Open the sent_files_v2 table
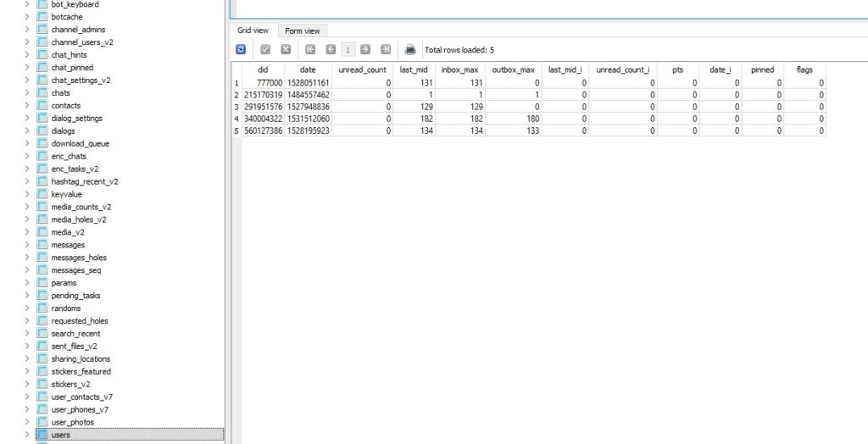868x444 pixels. [75, 346]
